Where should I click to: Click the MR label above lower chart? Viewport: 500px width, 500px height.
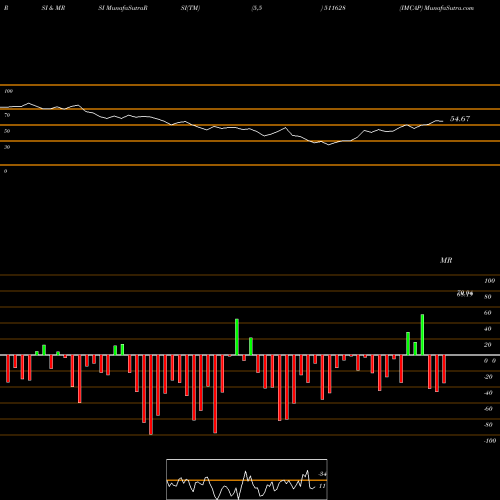pos(446,260)
